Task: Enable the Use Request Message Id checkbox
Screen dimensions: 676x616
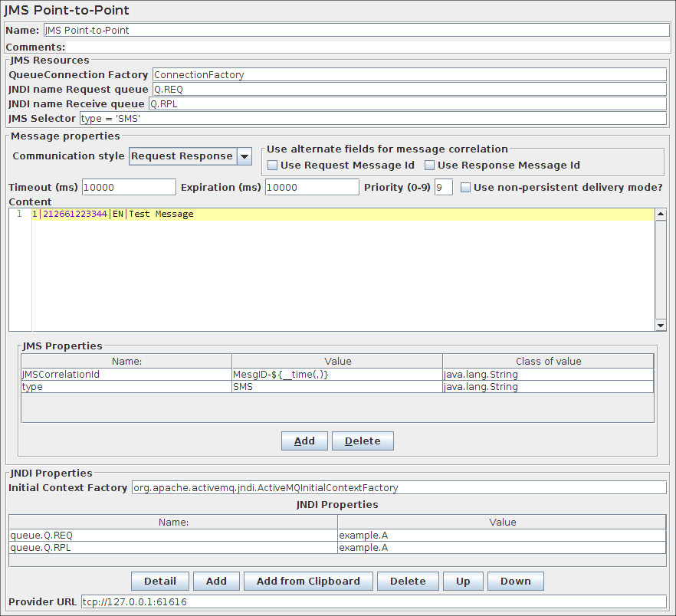Action: [272, 165]
